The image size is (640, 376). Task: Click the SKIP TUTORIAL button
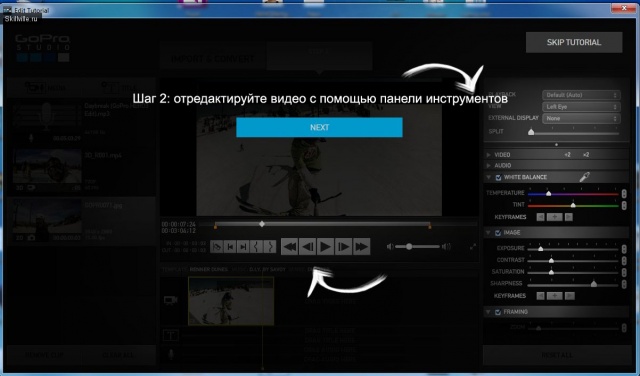574,42
